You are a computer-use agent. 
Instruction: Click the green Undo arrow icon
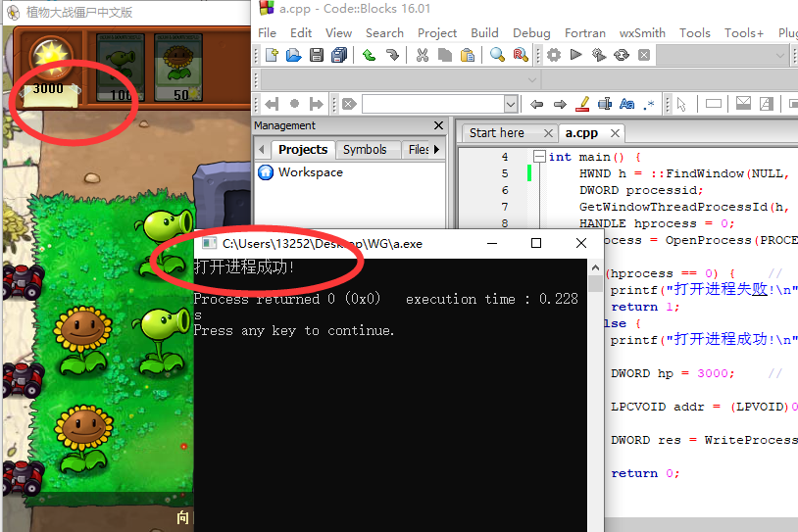(369, 55)
